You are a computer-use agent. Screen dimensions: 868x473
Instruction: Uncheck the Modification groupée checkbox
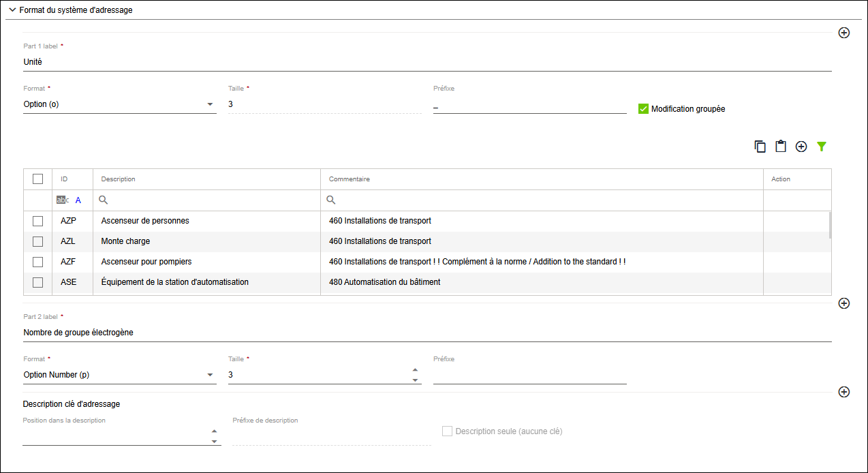(x=643, y=109)
